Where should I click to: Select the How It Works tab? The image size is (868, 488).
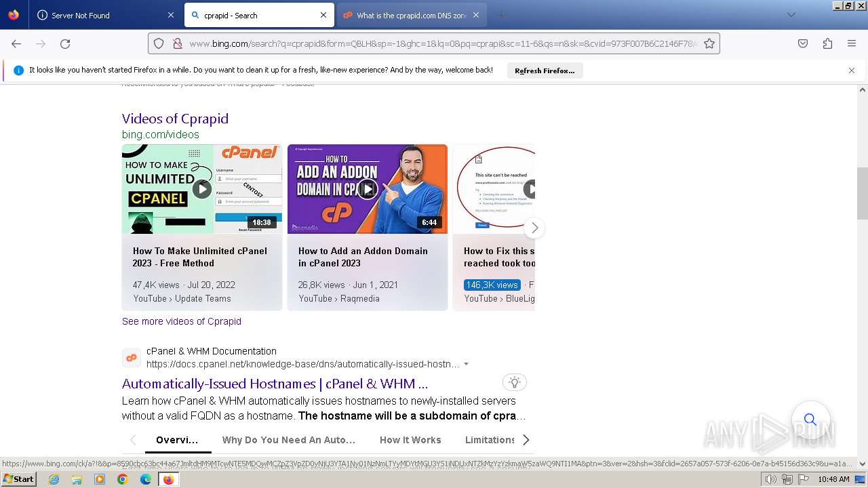(x=410, y=440)
